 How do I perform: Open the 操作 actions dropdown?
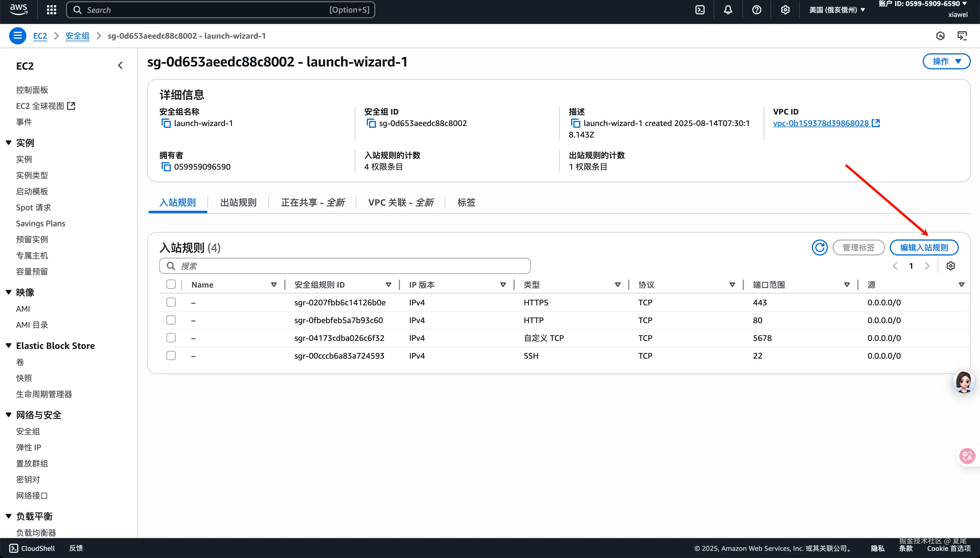pos(946,61)
